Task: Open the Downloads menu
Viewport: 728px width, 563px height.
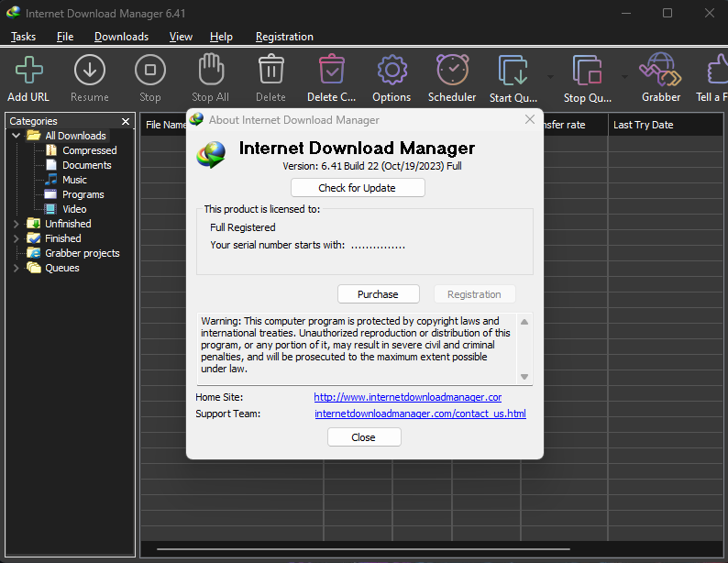Action: click(121, 37)
